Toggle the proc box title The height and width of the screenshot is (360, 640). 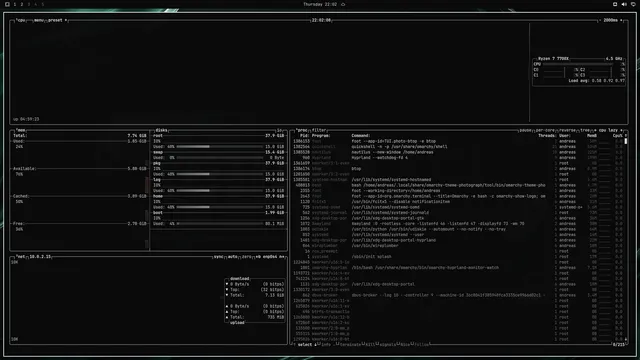pyautogui.click(x=302, y=130)
